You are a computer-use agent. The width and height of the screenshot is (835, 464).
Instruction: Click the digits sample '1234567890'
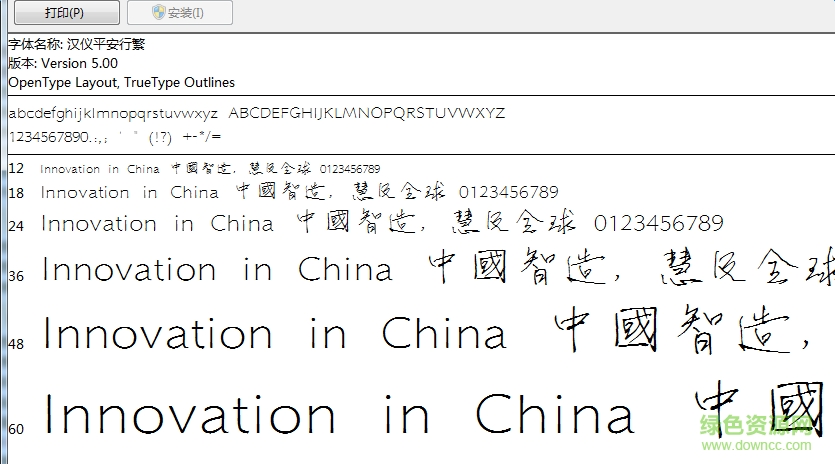tap(49, 137)
